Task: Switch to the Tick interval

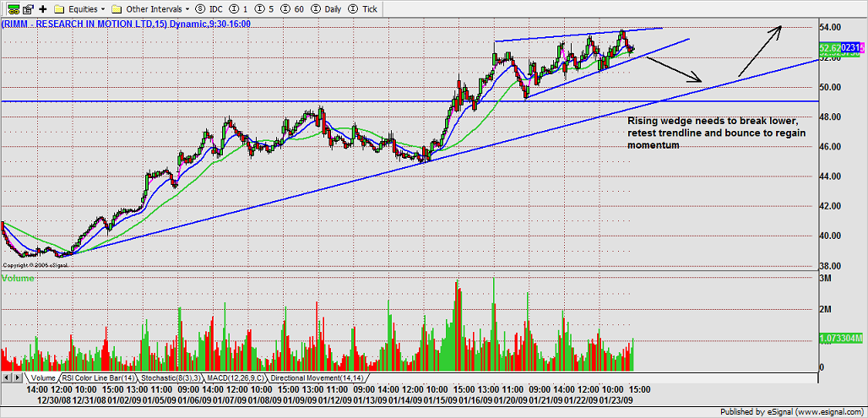Action: click(x=362, y=8)
